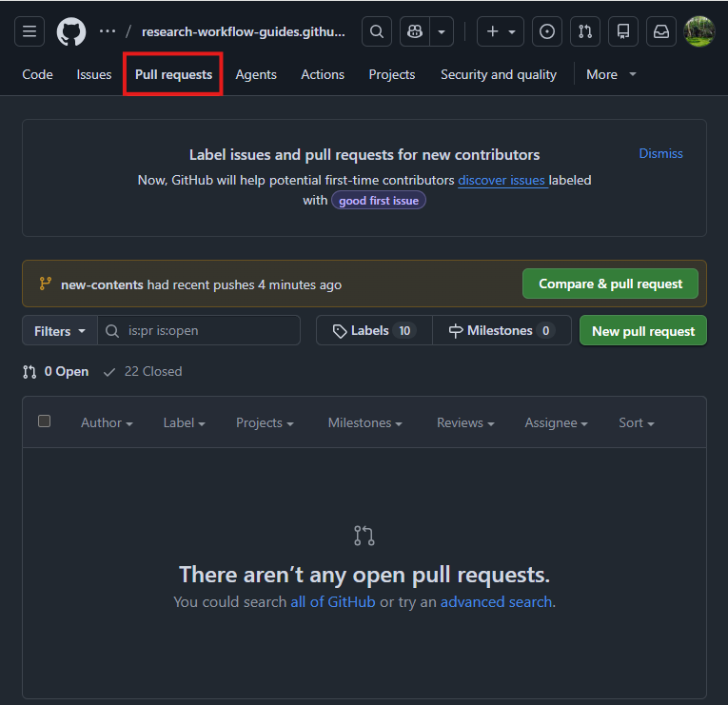The height and width of the screenshot is (705, 728).
Task: Open the Sort dropdown
Action: click(x=636, y=422)
